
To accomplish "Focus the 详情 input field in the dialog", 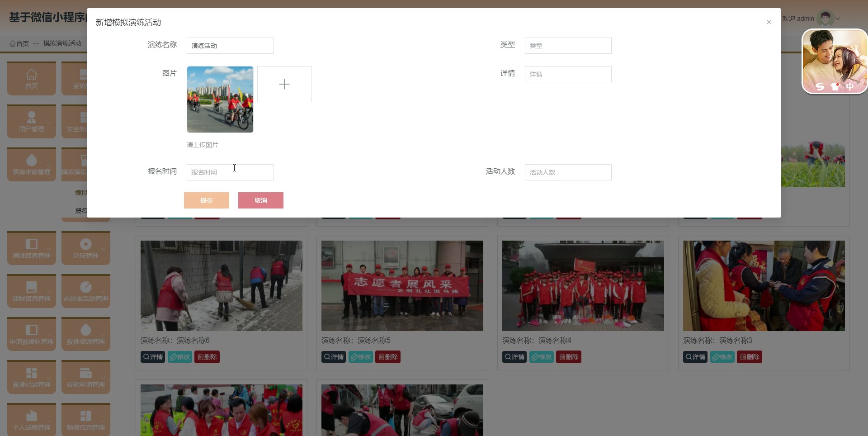I will click(x=568, y=74).
